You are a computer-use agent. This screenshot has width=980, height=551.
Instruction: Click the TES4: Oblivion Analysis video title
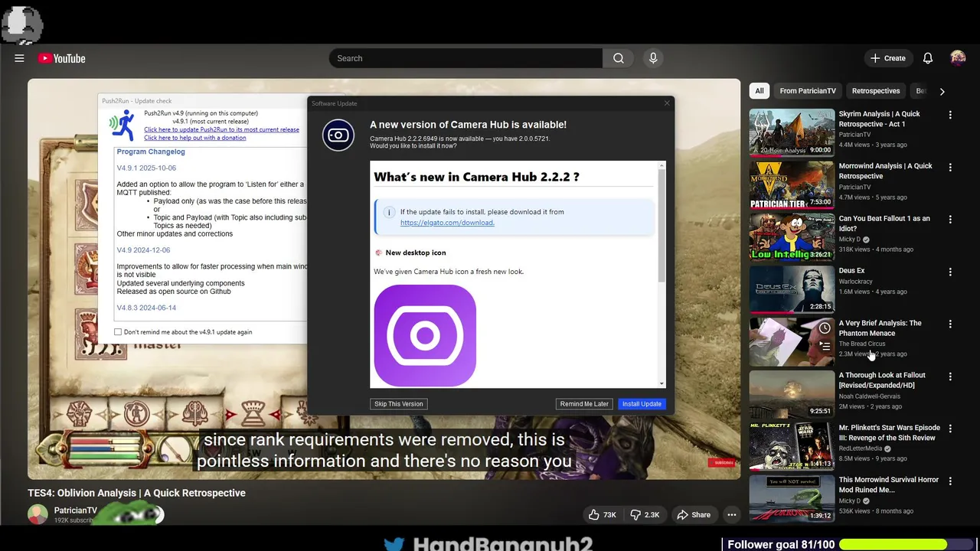(x=136, y=493)
